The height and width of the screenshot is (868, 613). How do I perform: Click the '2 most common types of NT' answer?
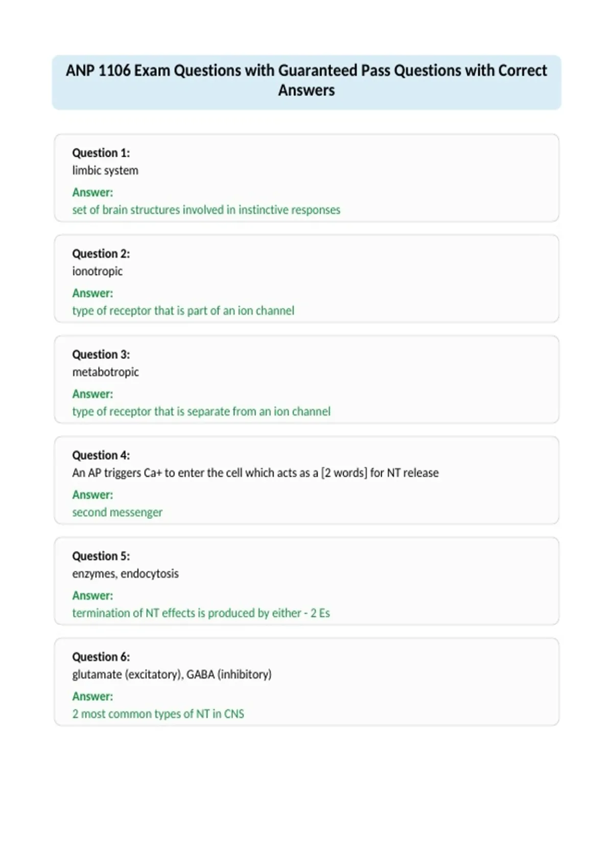coord(158,714)
